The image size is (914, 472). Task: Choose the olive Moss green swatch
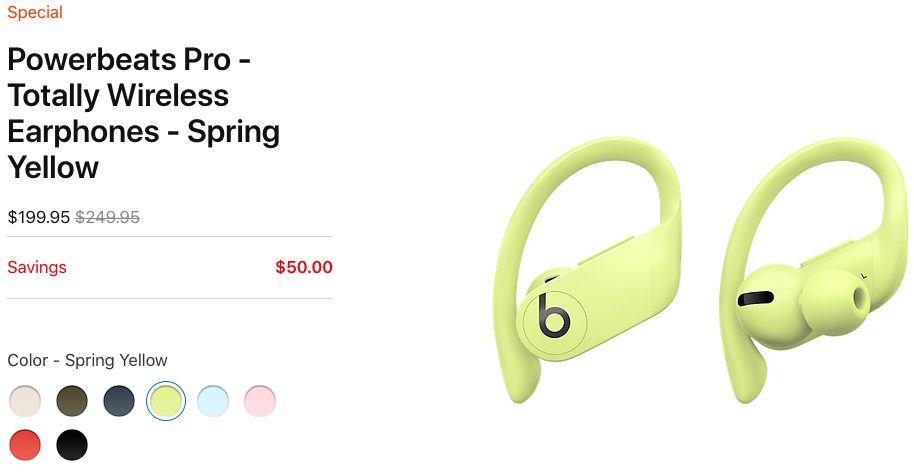pyautogui.click(x=72, y=401)
